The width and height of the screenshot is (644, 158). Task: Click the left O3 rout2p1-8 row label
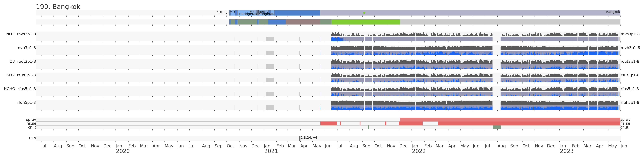point(22,61)
